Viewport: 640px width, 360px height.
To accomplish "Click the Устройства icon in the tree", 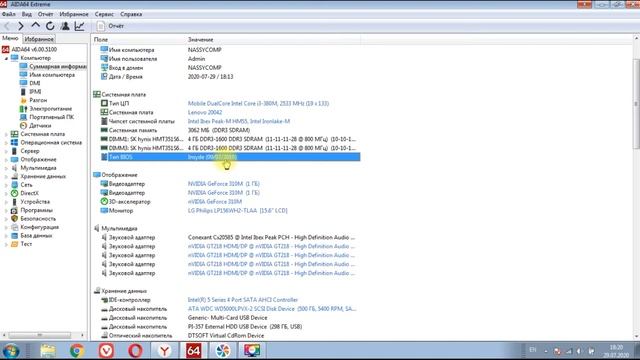I will pyautogui.click(x=14, y=202).
